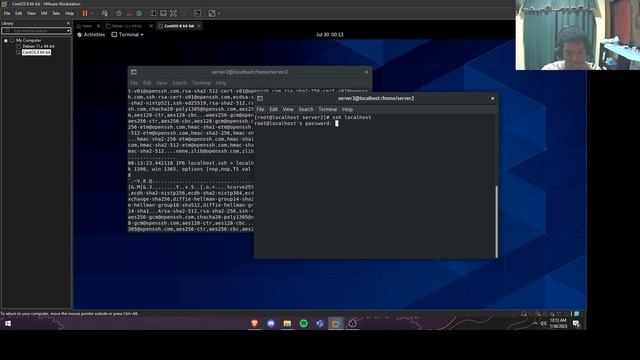The image size is (640, 360).
Task: Open library search dropdown arrow
Action: (68, 31)
